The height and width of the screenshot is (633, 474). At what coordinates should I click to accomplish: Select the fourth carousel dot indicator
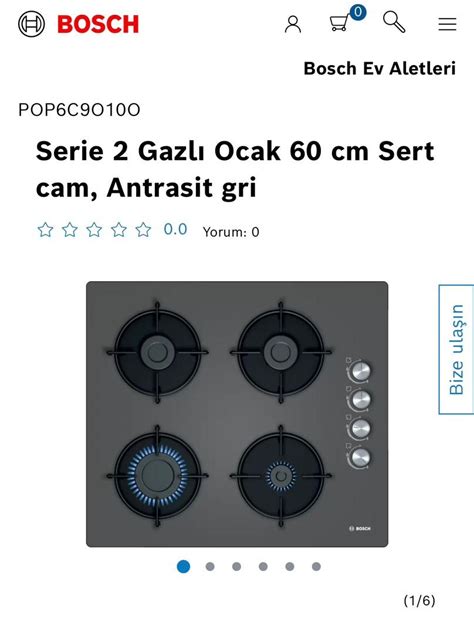(263, 566)
